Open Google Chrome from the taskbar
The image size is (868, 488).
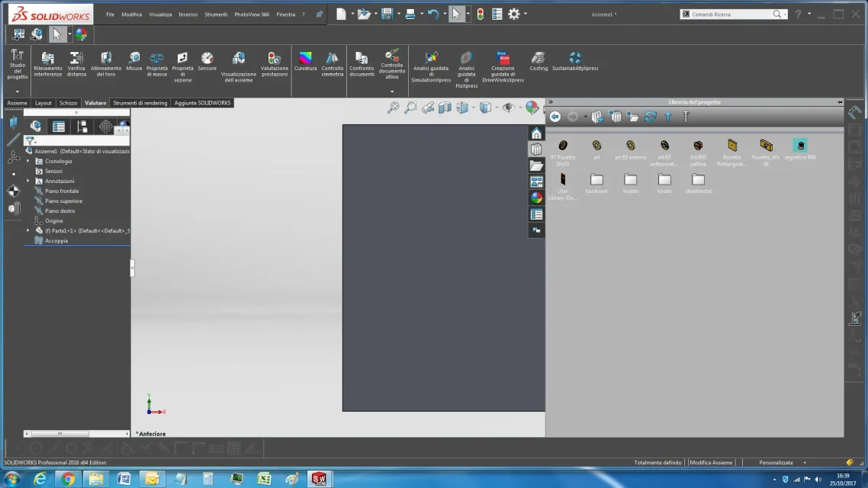click(68, 479)
